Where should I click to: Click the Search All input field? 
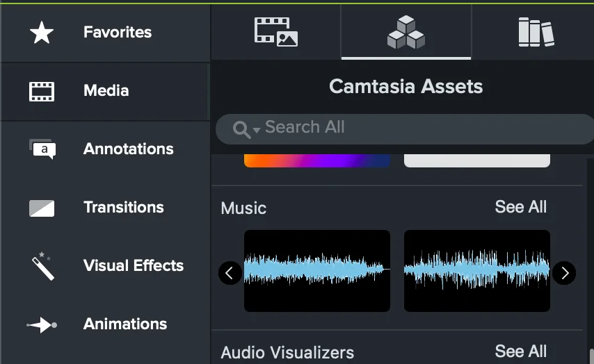click(x=405, y=129)
